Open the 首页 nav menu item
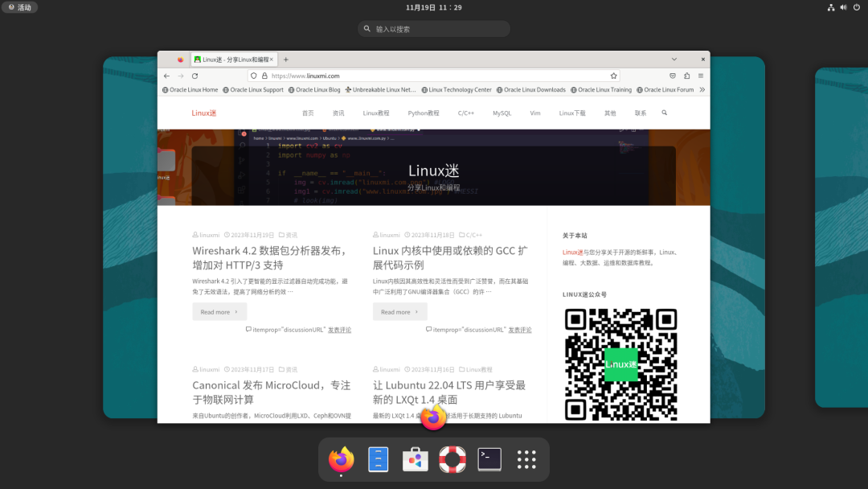Viewport: 868px width, 489px height. 308,113
